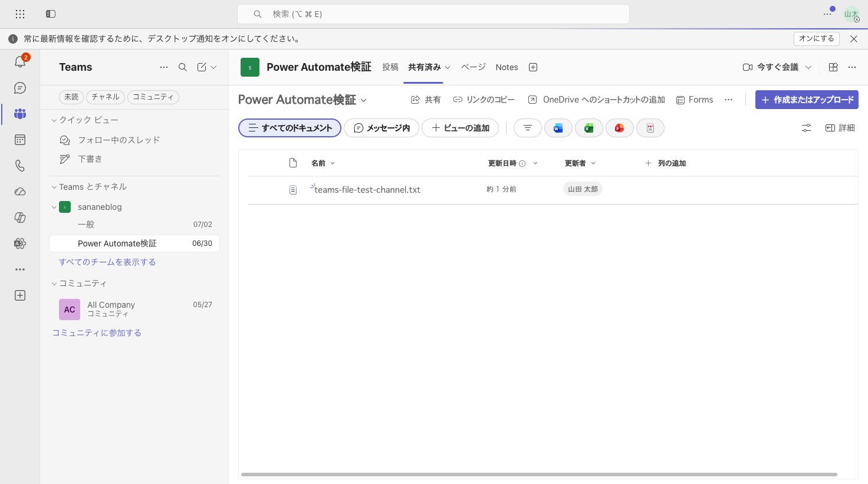This screenshot has height=484, width=868.
Task: Open the 共有済み tab dropdown chevron
Action: tap(448, 67)
